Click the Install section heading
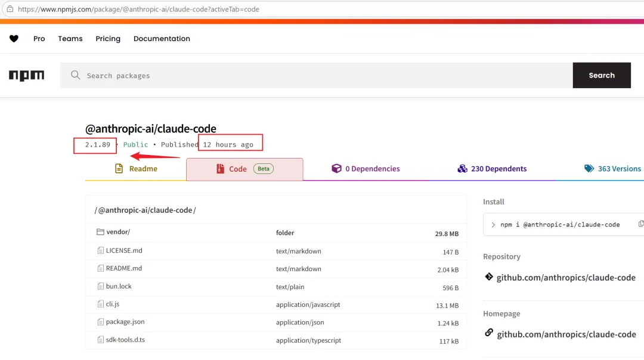 tap(493, 201)
